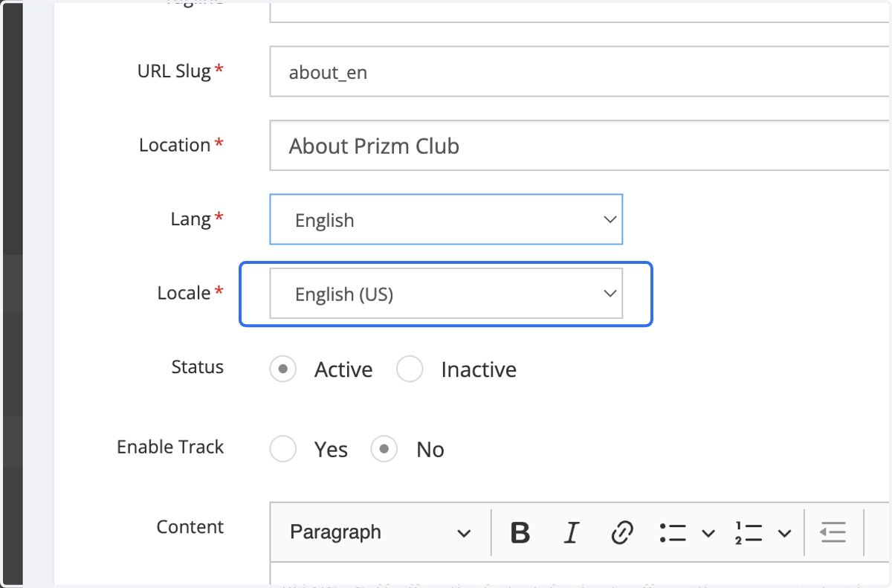Click the Status label
This screenshot has width=892, height=588.
[x=198, y=367]
